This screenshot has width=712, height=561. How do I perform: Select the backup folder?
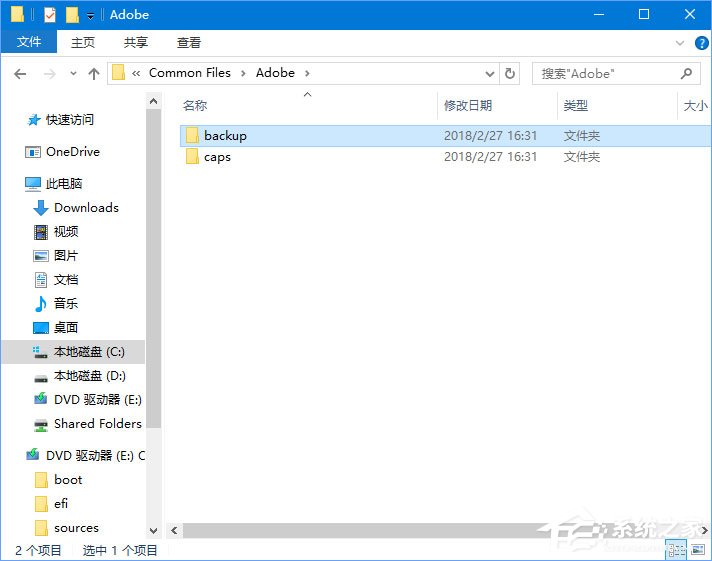tap(445, 136)
